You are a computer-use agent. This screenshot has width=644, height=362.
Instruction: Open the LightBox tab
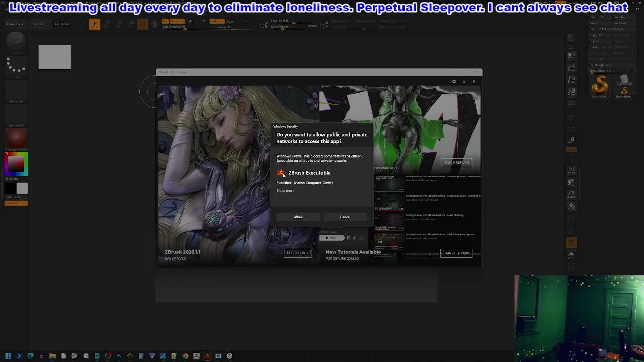[x=38, y=24]
